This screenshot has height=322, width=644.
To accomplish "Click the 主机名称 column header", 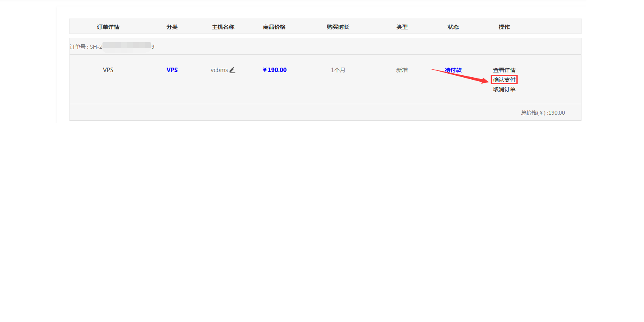I will [x=223, y=27].
